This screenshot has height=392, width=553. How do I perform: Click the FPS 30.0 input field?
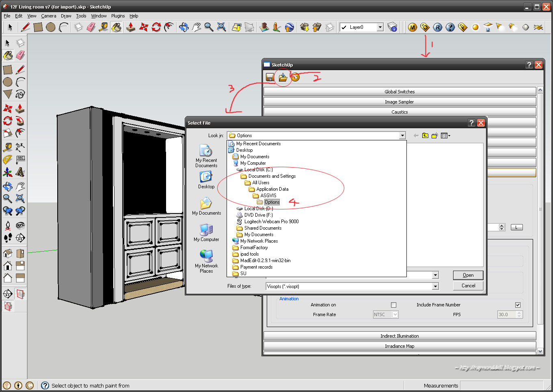507,314
